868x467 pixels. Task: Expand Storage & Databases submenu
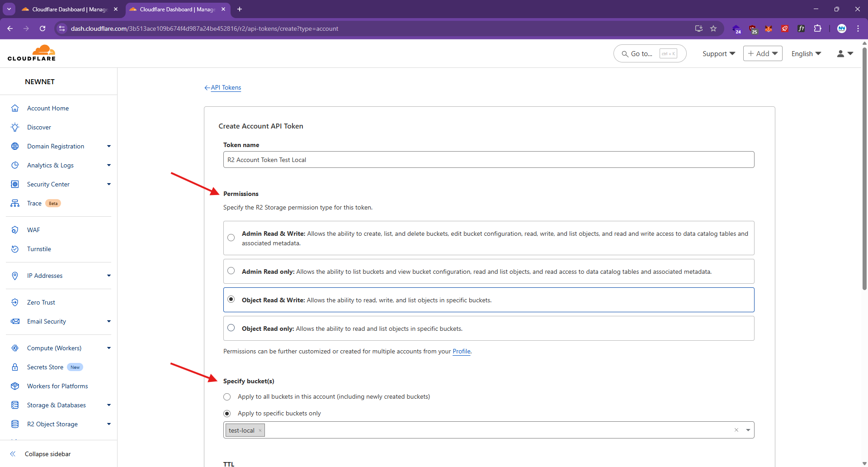[109, 405]
